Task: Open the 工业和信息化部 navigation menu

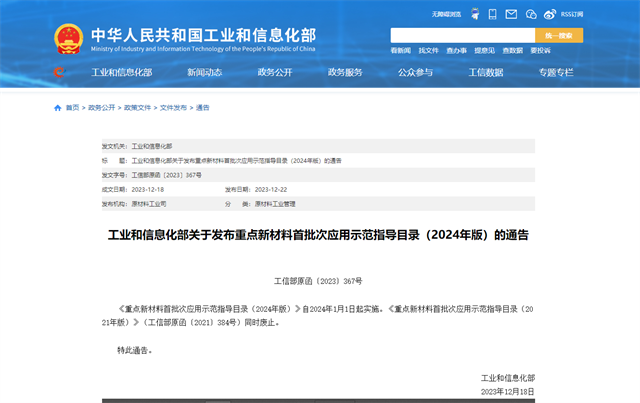Action: 122,73
